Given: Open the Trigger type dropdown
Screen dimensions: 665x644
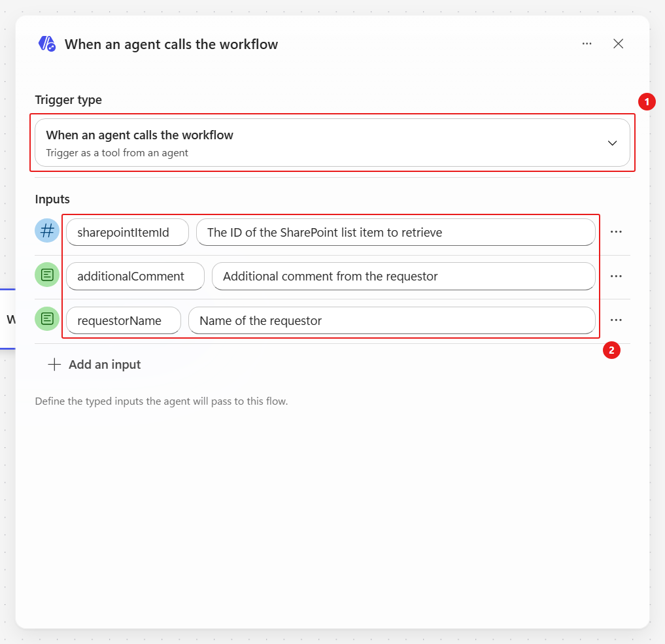Looking at the screenshot, I should 332,143.
